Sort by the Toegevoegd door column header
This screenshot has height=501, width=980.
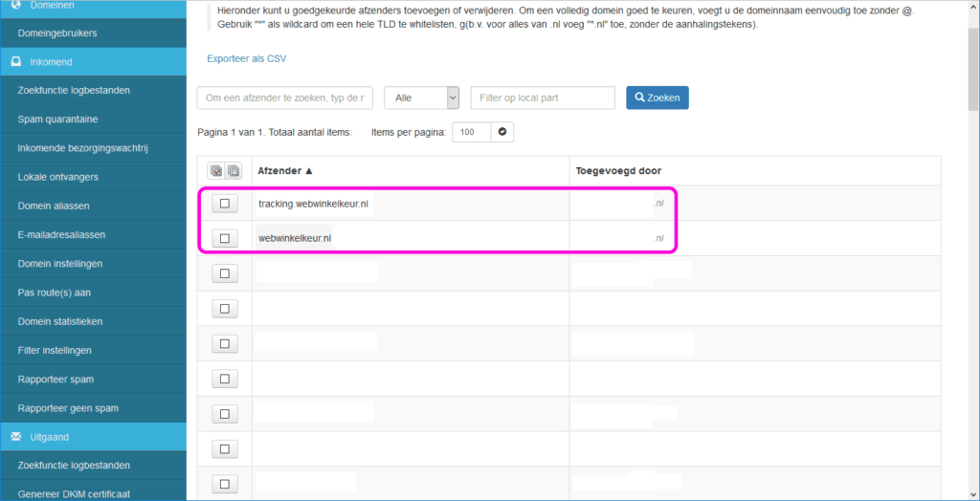(x=619, y=171)
